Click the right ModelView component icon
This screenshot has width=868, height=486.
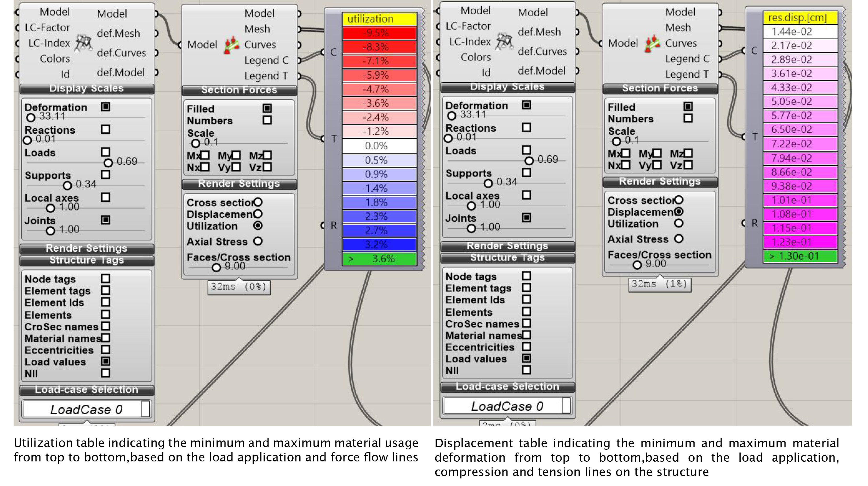pyautogui.click(x=504, y=42)
